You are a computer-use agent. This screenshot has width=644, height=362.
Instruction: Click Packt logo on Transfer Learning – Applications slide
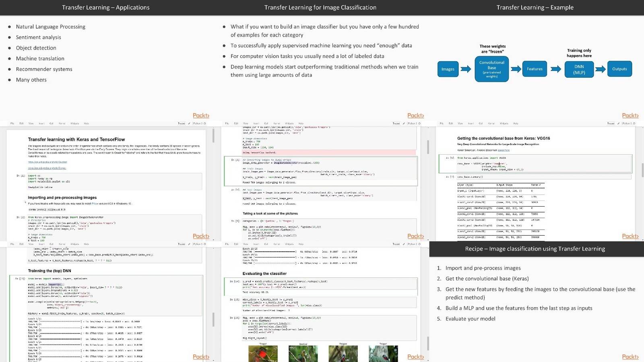click(x=201, y=116)
